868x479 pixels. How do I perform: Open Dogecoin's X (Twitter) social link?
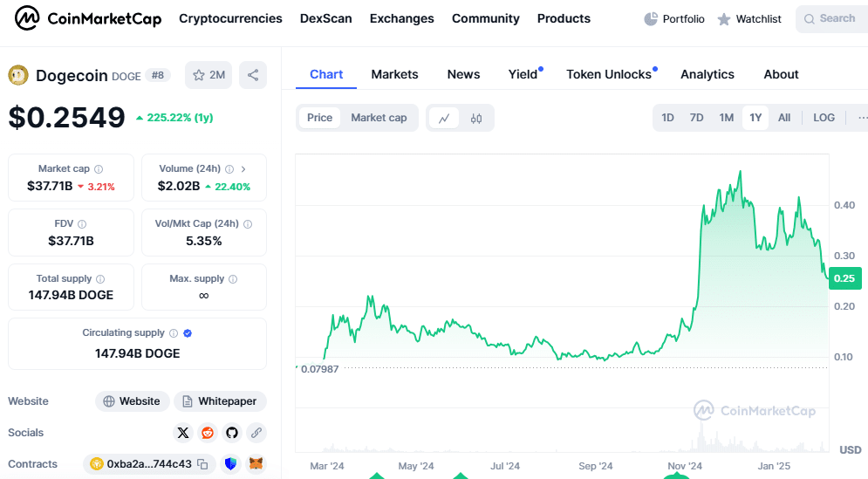182,432
